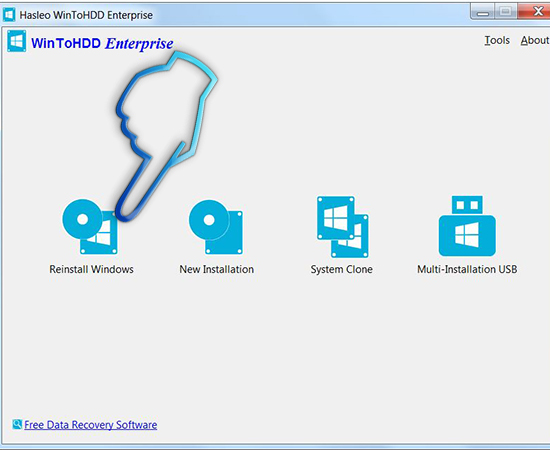Launch the New Installation disc icon
The width and height of the screenshot is (550, 450).
pos(216,227)
